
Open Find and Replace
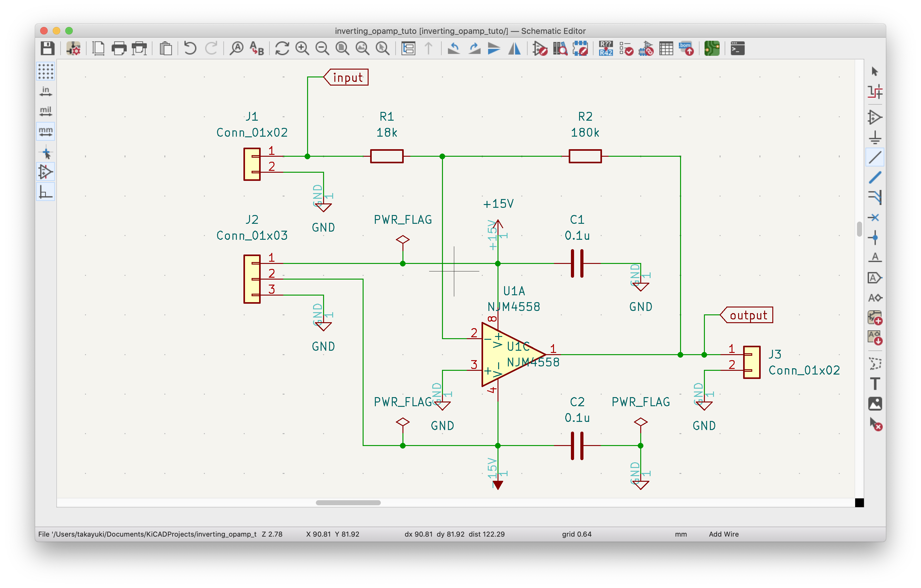point(257,49)
